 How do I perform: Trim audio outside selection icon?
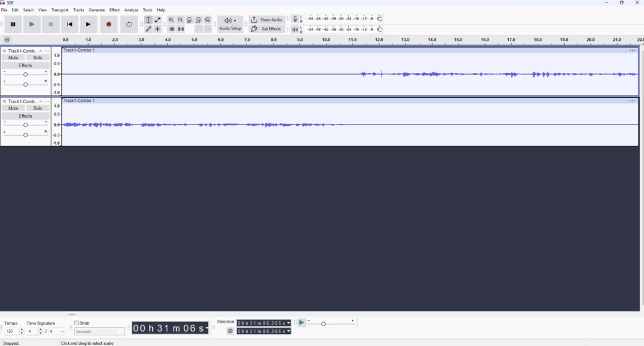[171, 29]
